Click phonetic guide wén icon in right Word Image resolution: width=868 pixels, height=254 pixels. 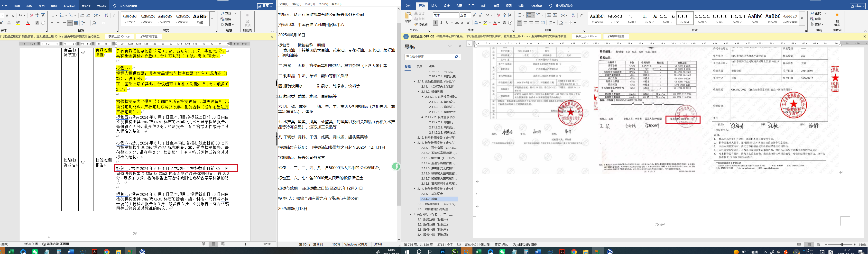click(x=504, y=15)
